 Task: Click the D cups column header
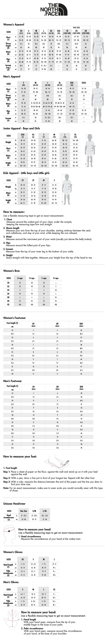pyautogui.click(x=56, y=278)
